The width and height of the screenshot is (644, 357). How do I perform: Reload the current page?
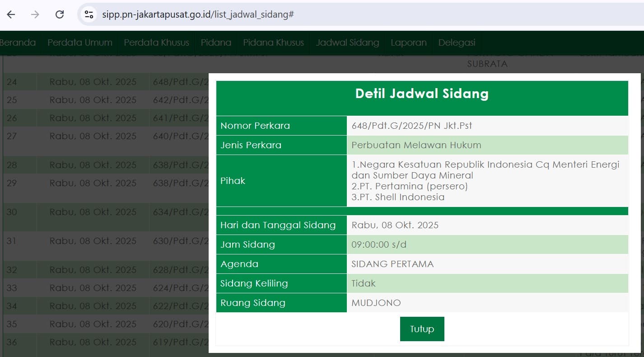click(x=59, y=14)
